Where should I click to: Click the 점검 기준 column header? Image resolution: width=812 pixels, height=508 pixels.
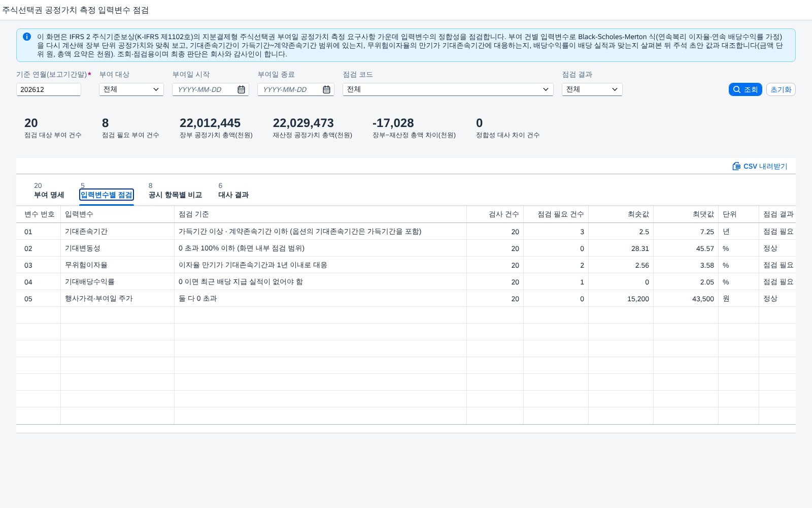click(321, 214)
